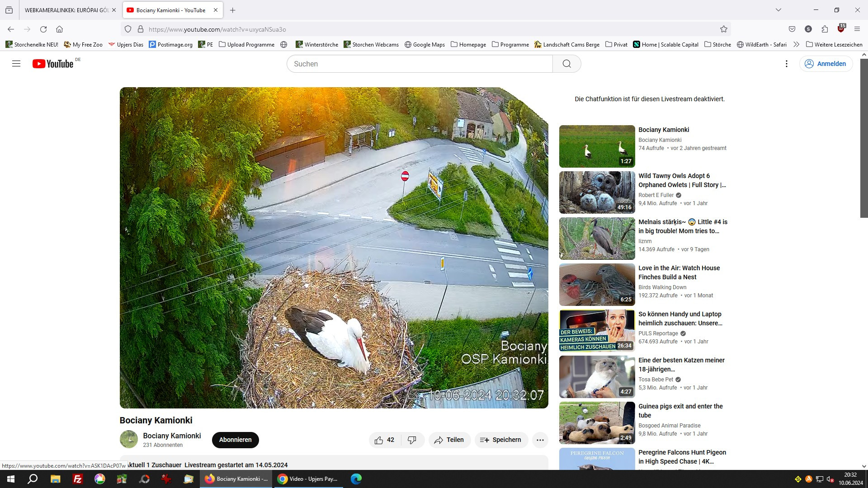Dislike the video with thumbs-down

pyautogui.click(x=412, y=440)
